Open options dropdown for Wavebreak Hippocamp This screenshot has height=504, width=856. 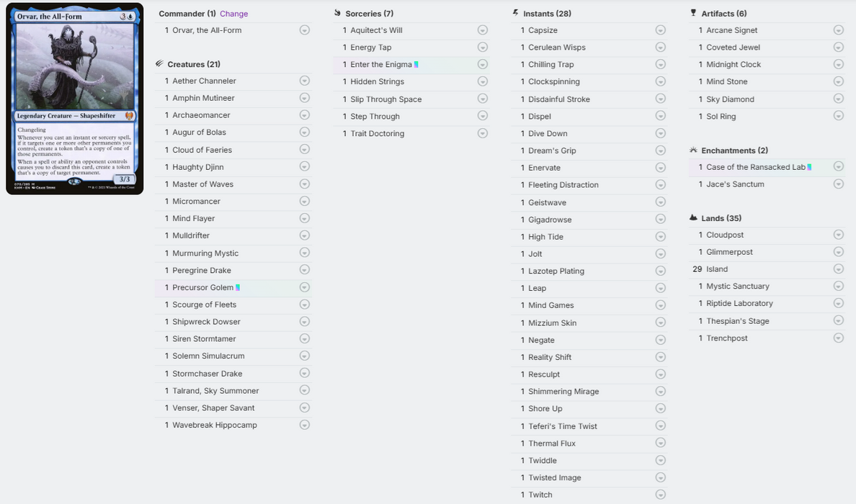(x=305, y=425)
